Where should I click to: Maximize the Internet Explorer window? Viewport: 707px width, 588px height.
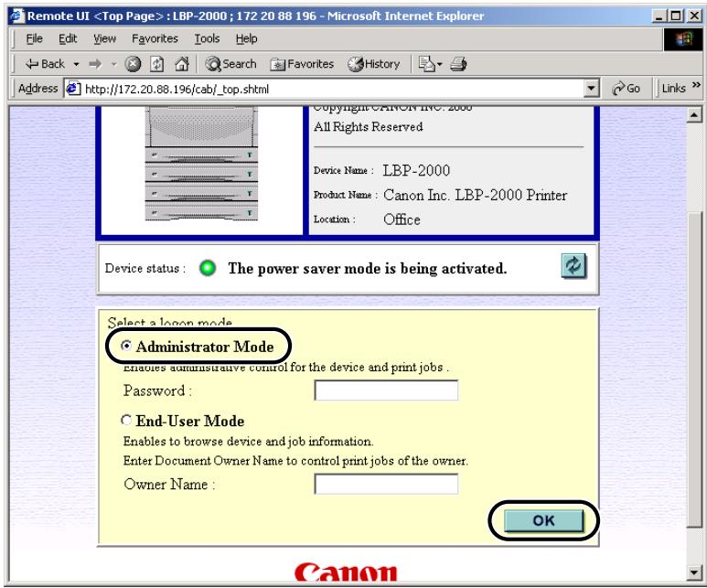(675, 16)
